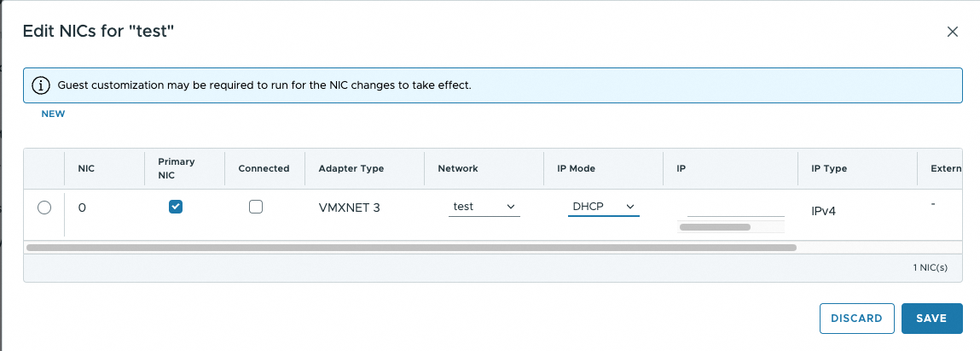Enable the Connected checkbox

coord(256,207)
